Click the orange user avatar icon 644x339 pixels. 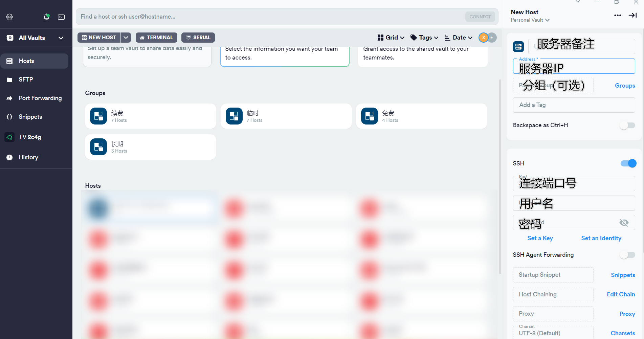tap(484, 38)
